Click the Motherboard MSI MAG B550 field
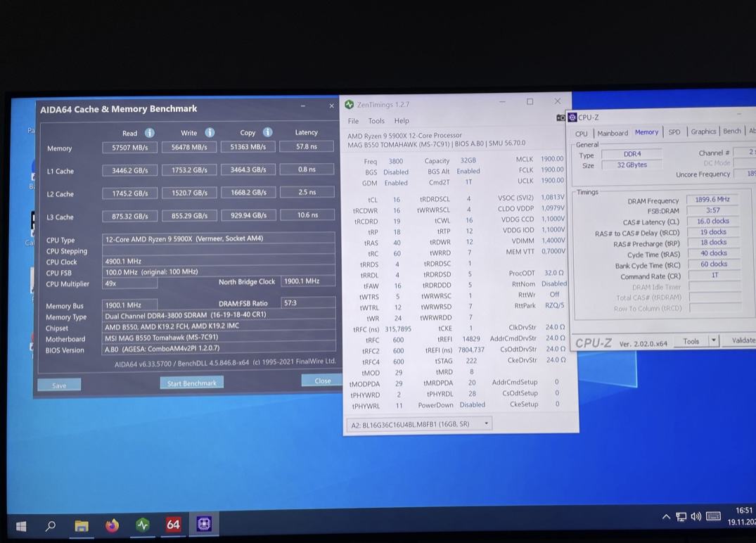 pyautogui.click(x=219, y=338)
